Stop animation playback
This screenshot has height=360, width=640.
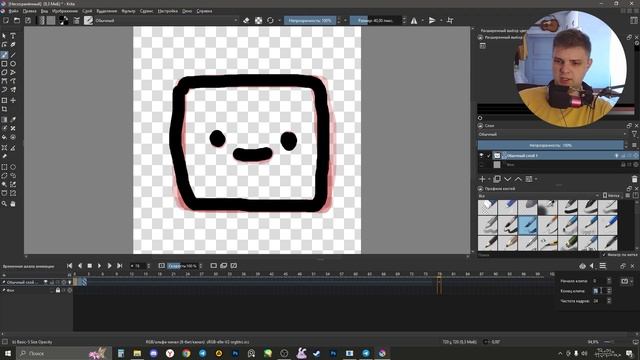[x=89, y=266]
